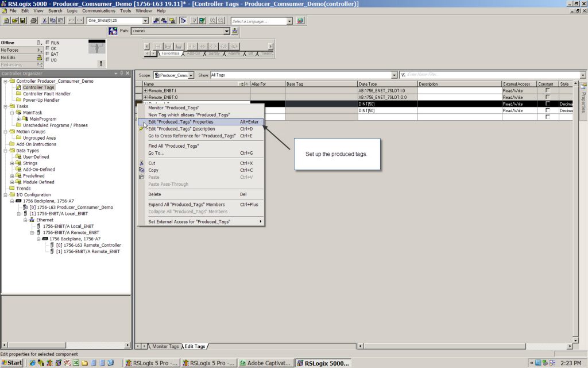This screenshot has height=368, width=588.
Task: Expand the Remote_ENBT:I tag
Action: [145, 90]
